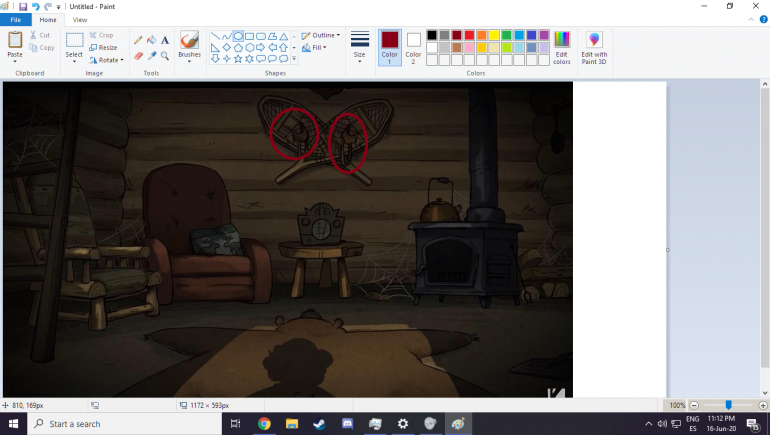Choose the Right arrow shape

[261, 48]
